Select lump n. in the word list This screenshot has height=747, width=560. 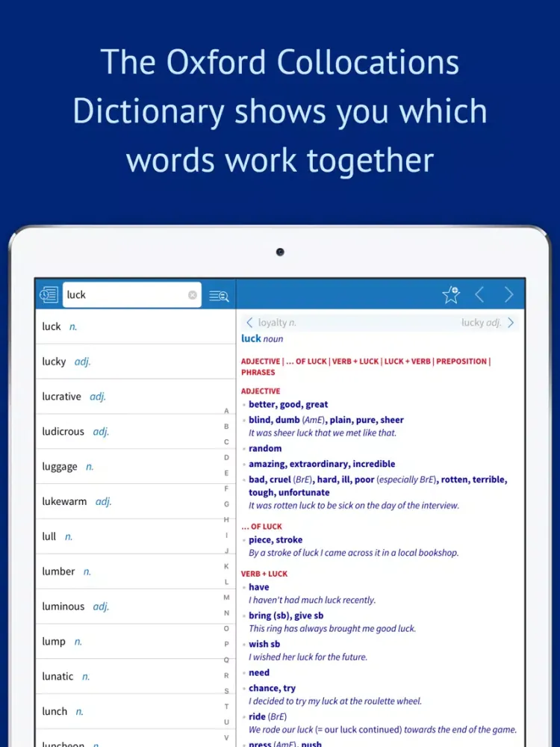tap(135, 641)
